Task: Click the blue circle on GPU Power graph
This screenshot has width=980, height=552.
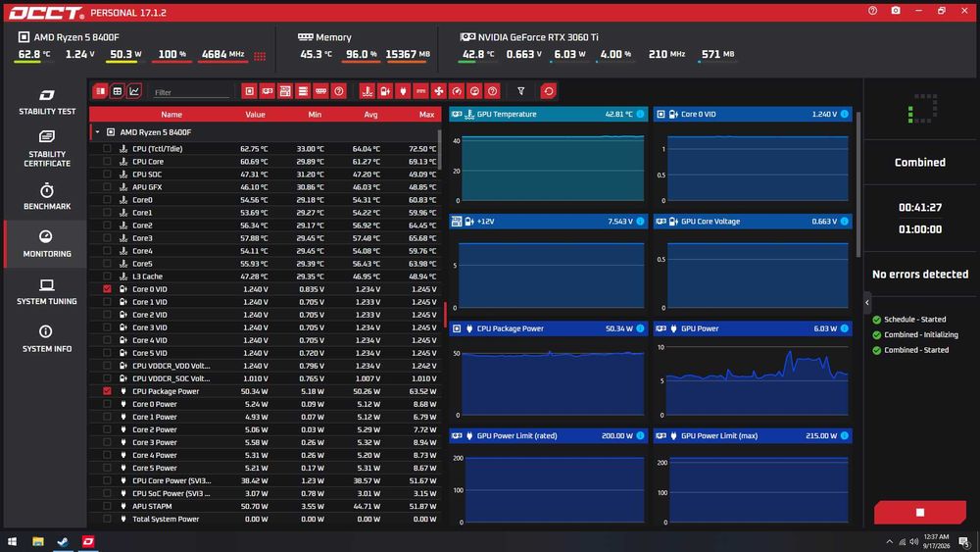Action: tap(845, 328)
